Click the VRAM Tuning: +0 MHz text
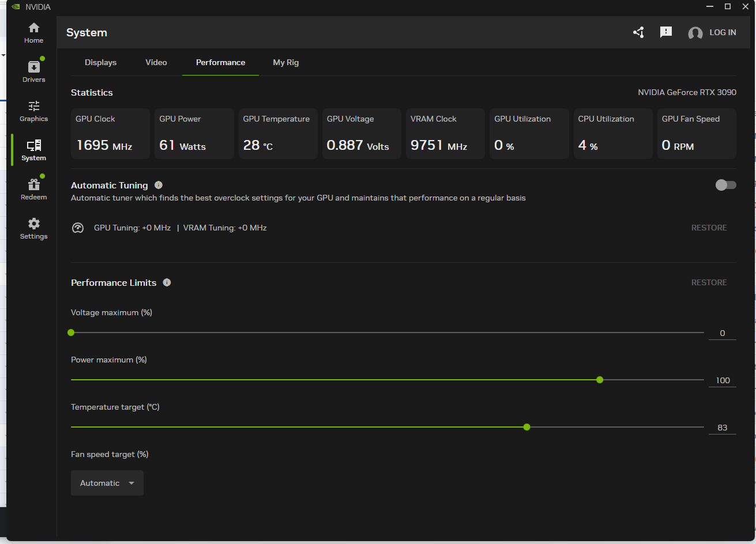The width and height of the screenshot is (756, 544). 225,228
